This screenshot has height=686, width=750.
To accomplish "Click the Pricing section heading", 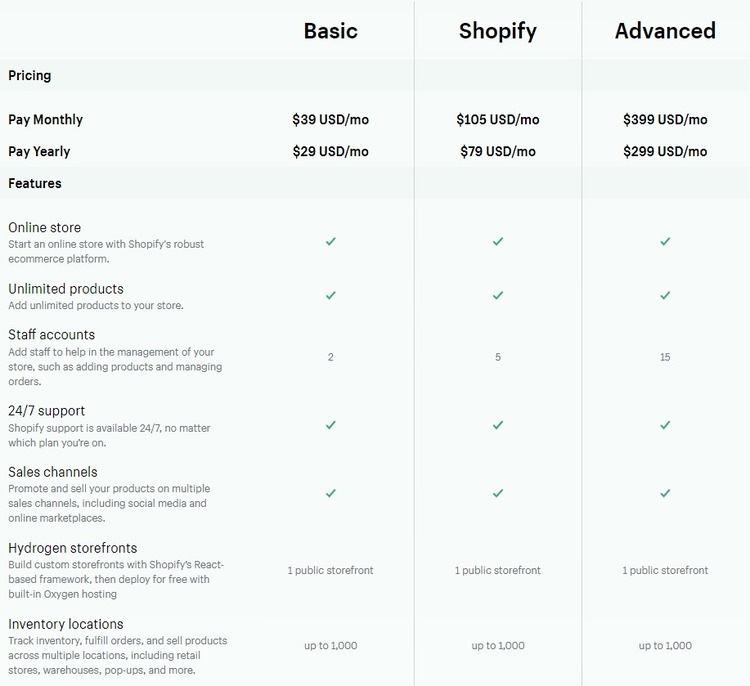I will pyautogui.click(x=30, y=75).
